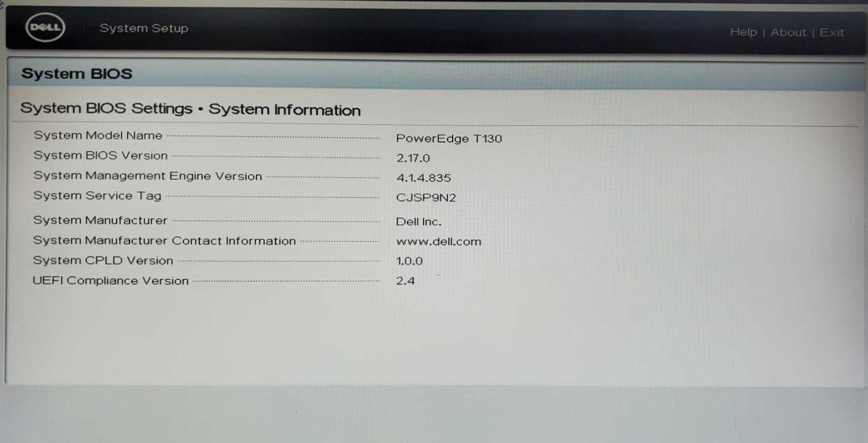Open the About link
The width and height of the screenshot is (868, 443).
pyautogui.click(x=788, y=32)
